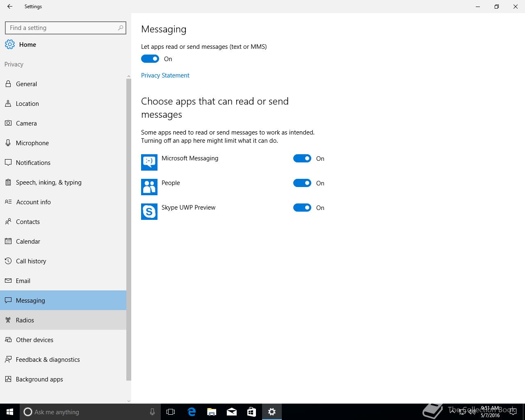Click the Ask me anything search box
The image size is (525, 420).
90,412
